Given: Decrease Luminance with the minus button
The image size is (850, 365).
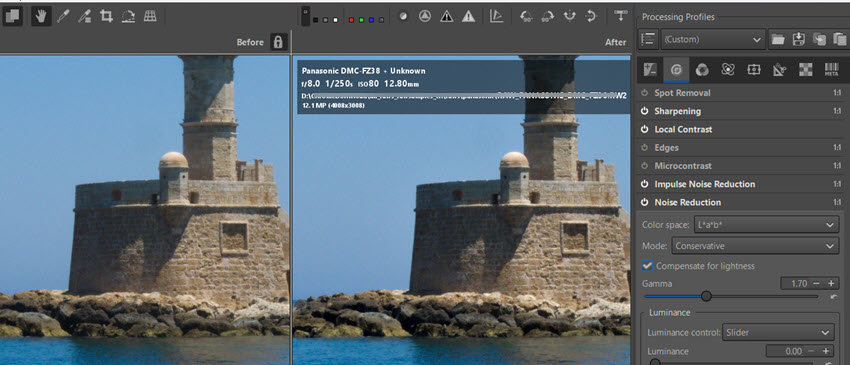Looking at the screenshot, I should [812, 351].
